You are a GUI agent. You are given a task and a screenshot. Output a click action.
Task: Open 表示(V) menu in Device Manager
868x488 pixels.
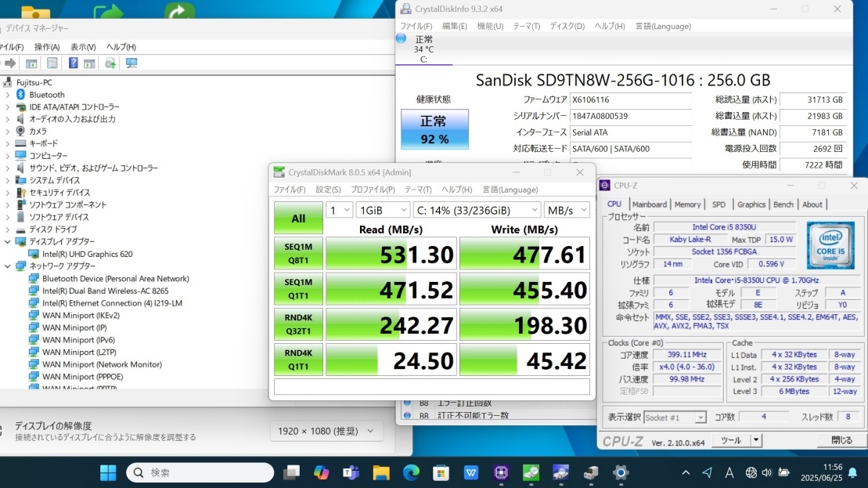coord(83,47)
